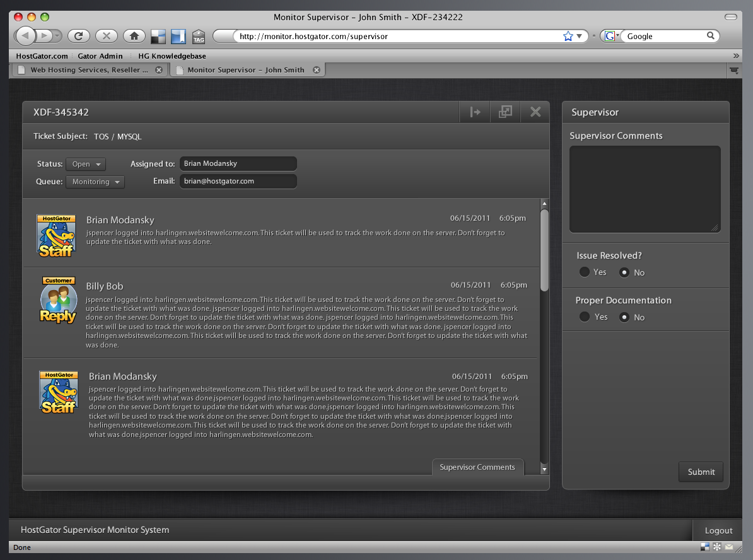Image resolution: width=753 pixels, height=560 pixels.
Task: Open the HostGator.com bookmark
Action: pyautogui.click(x=42, y=56)
